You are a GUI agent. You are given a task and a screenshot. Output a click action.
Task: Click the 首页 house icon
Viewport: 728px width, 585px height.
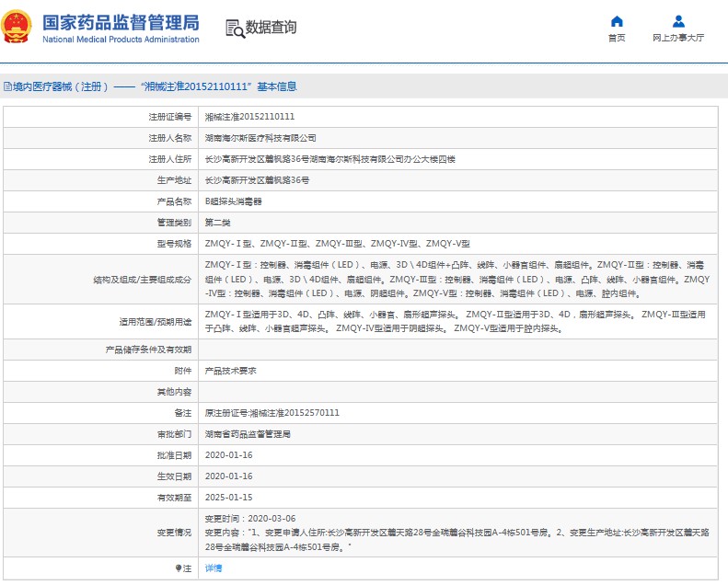tap(617, 21)
